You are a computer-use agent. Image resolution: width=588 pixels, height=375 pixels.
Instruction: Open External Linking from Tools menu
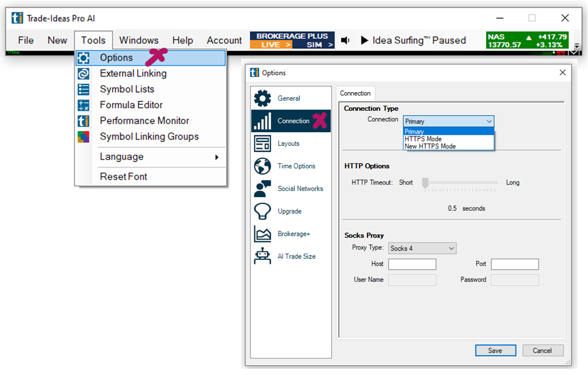(x=133, y=73)
